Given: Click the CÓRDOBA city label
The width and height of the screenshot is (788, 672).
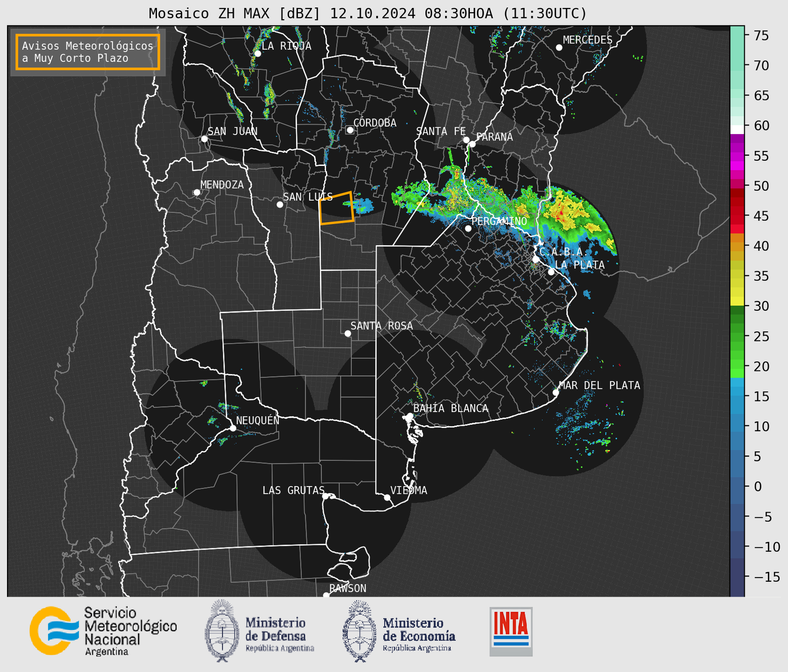Looking at the screenshot, I should click(375, 123).
